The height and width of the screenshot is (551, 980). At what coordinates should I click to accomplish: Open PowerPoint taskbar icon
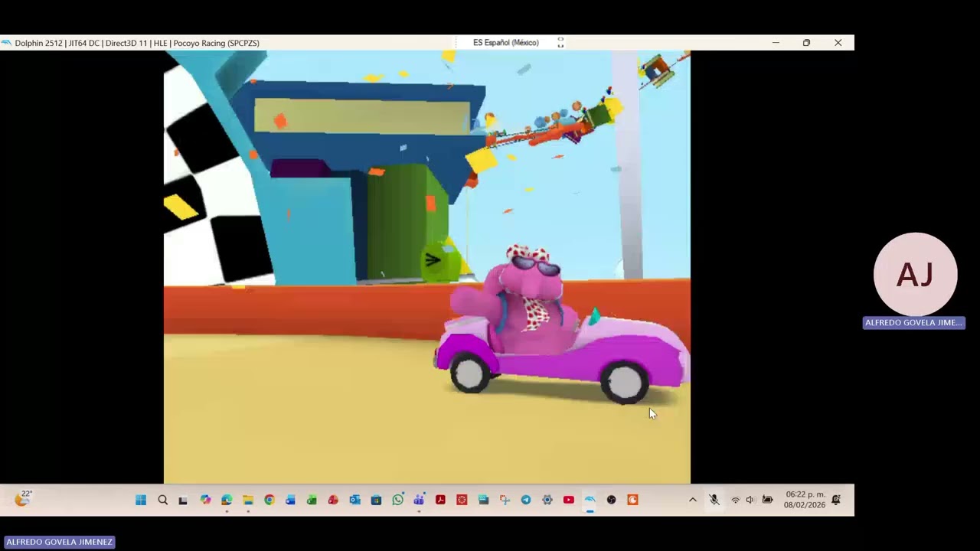click(333, 500)
